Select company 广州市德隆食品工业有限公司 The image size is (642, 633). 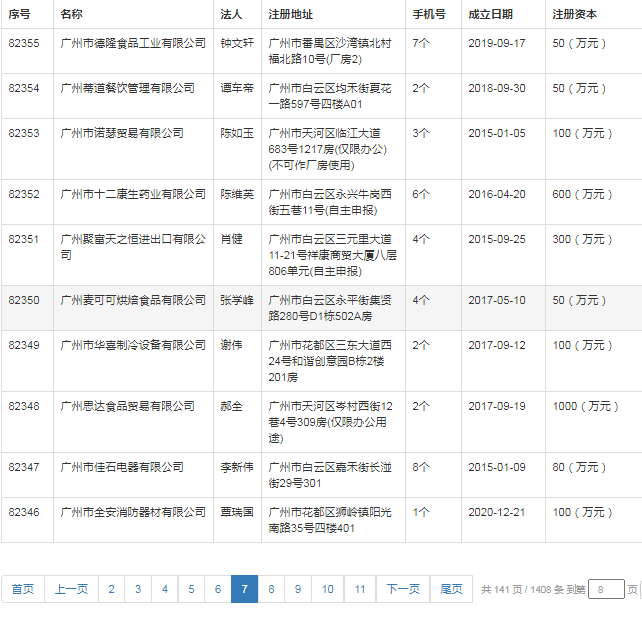[133, 43]
